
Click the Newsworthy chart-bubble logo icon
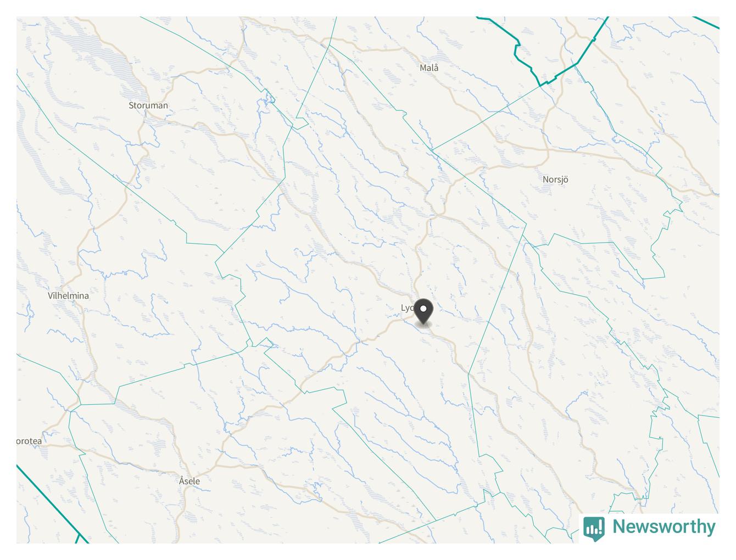tap(594, 528)
